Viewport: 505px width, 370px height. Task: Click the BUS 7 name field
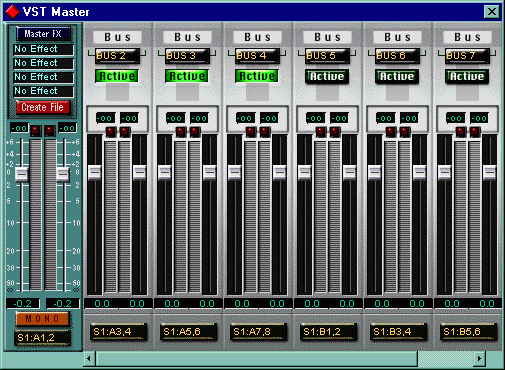467,56
